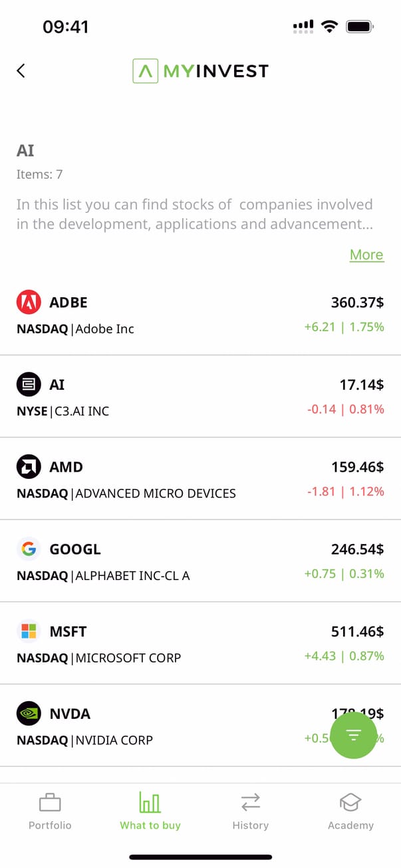Viewport: 401px width, 868px height.
Task: Tap the AMD logo icon
Action: pyautogui.click(x=28, y=467)
